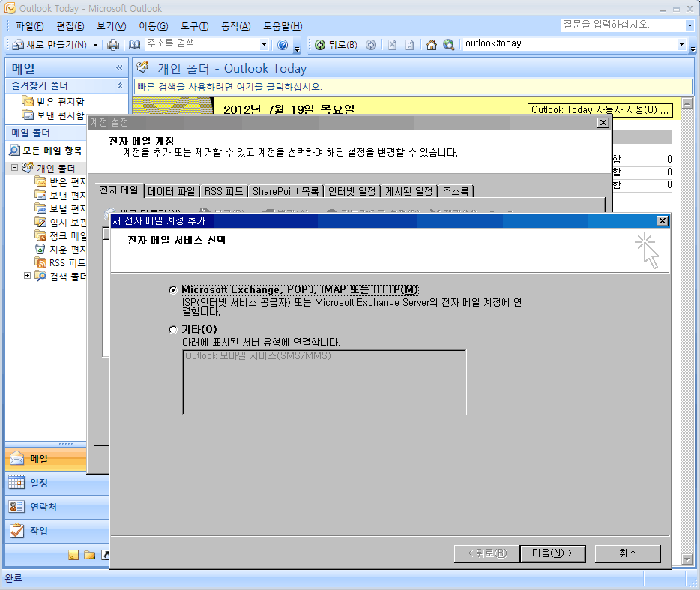Open 받은 편지함 in the 즐겨찾기 폴더 list

(53, 102)
